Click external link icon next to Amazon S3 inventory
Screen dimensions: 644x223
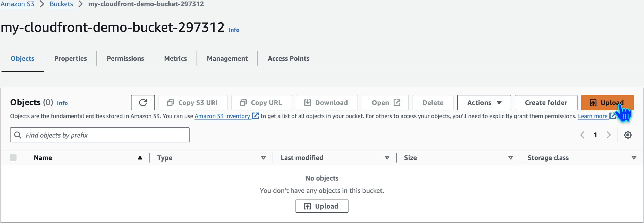pos(255,116)
